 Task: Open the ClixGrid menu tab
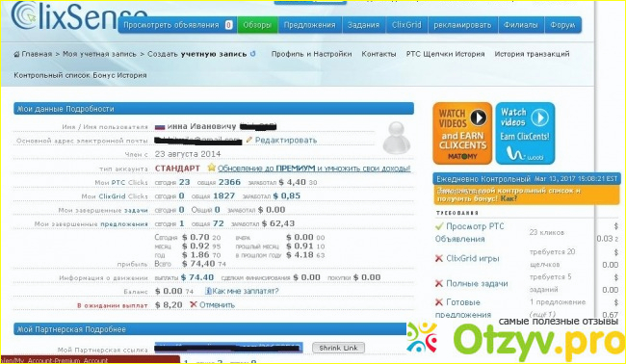point(406,25)
